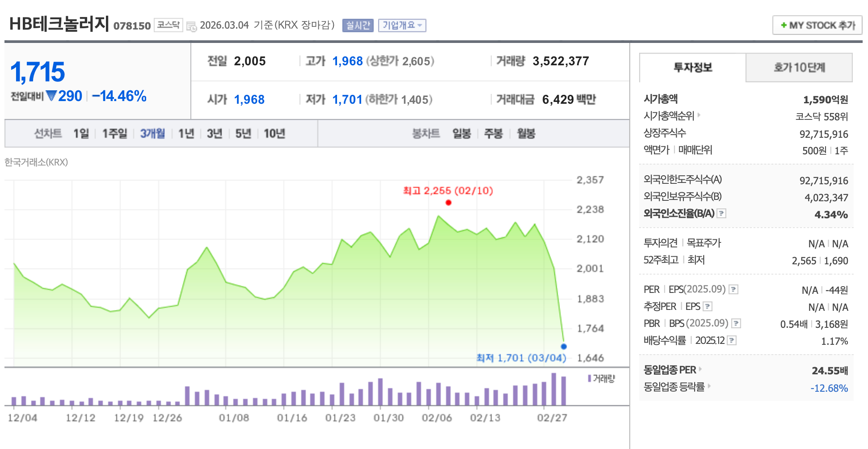Open help icon next to 추정PER EPS
Screen dimensions: 868x449
click(x=708, y=306)
